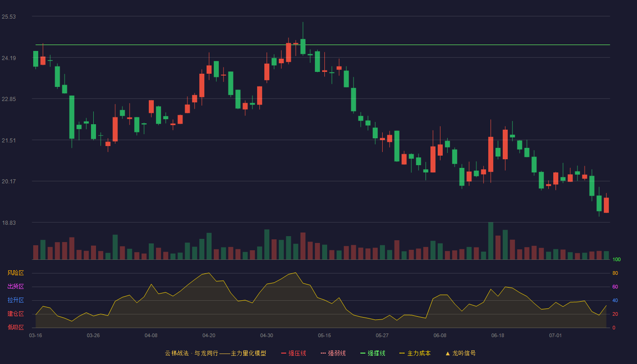637x364 pixels.
Task: Click the 21.51 price axis label
Action: coord(9,141)
